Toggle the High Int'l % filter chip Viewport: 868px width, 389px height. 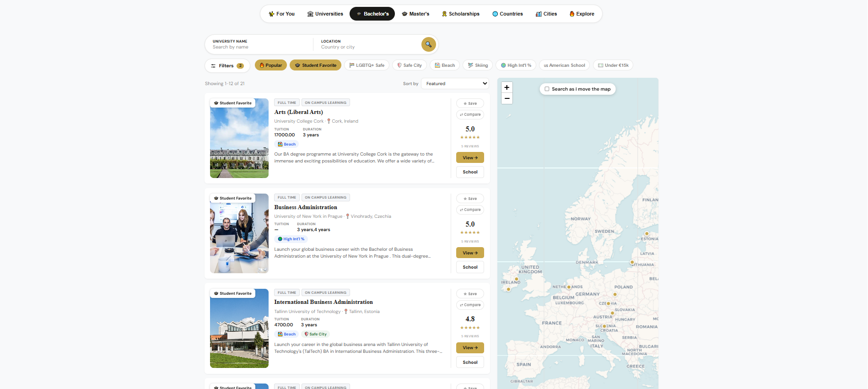pos(516,65)
